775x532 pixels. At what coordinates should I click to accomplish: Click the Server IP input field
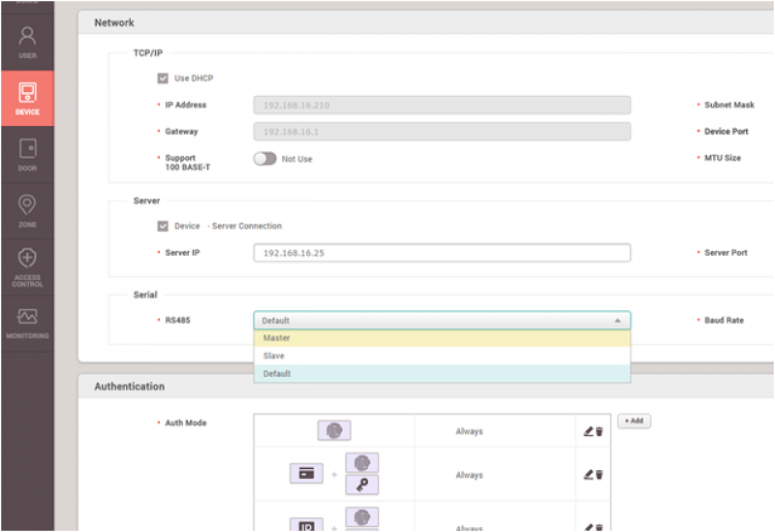pos(441,253)
